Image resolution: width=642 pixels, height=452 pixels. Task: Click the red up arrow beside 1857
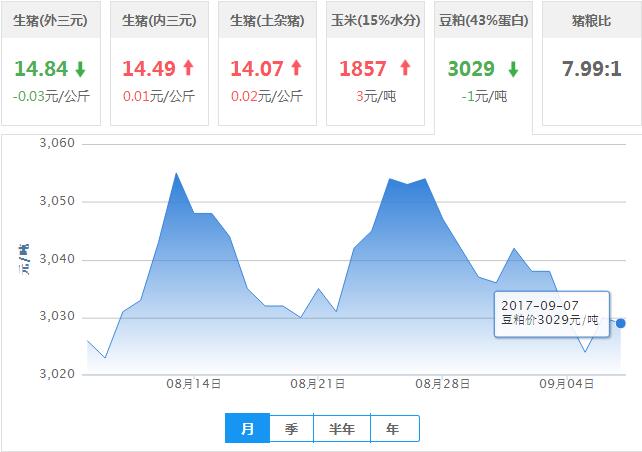[x=405, y=68]
